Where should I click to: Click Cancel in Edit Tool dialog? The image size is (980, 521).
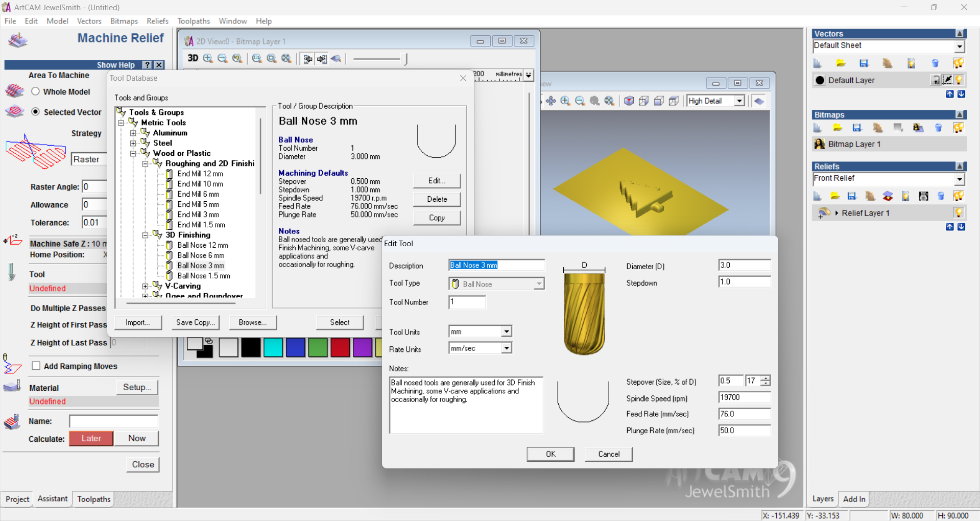(x=609, y=454)
